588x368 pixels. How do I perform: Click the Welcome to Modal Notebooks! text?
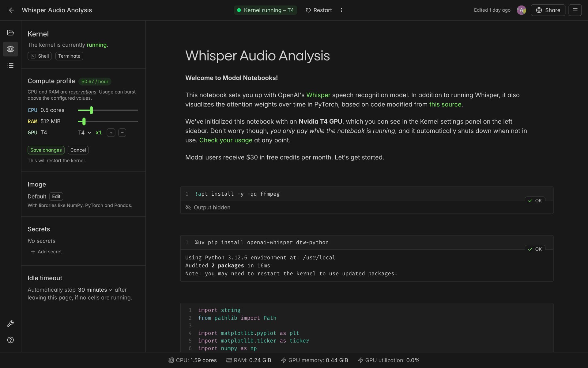tap(232, 78)
